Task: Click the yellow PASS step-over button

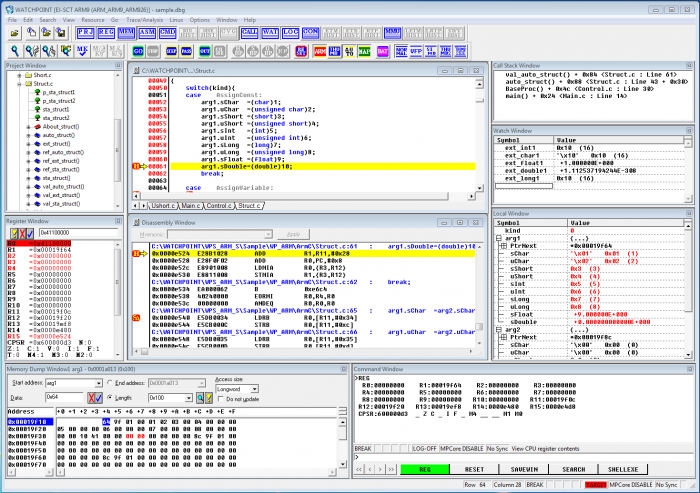Action: tap(187, 51)
